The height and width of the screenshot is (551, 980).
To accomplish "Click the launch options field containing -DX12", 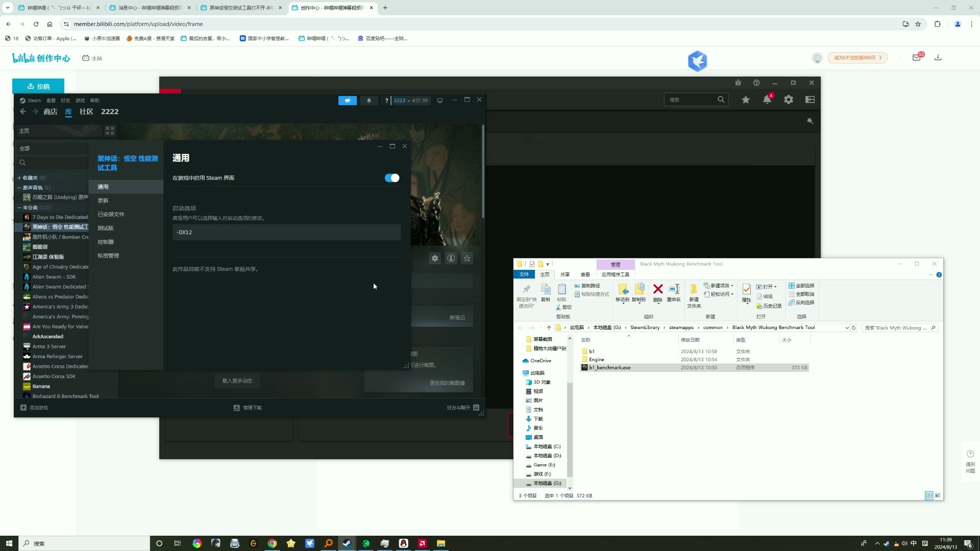I will coord(286,232).
